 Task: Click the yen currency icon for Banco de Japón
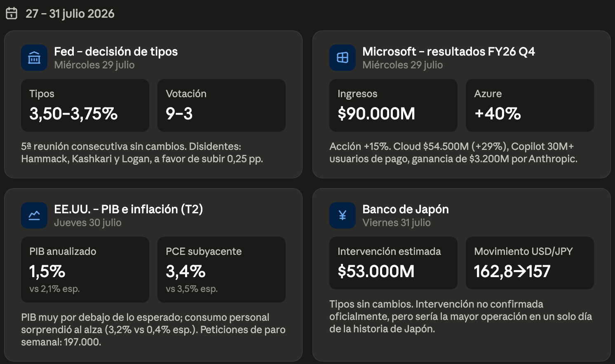tap(343, 215)
